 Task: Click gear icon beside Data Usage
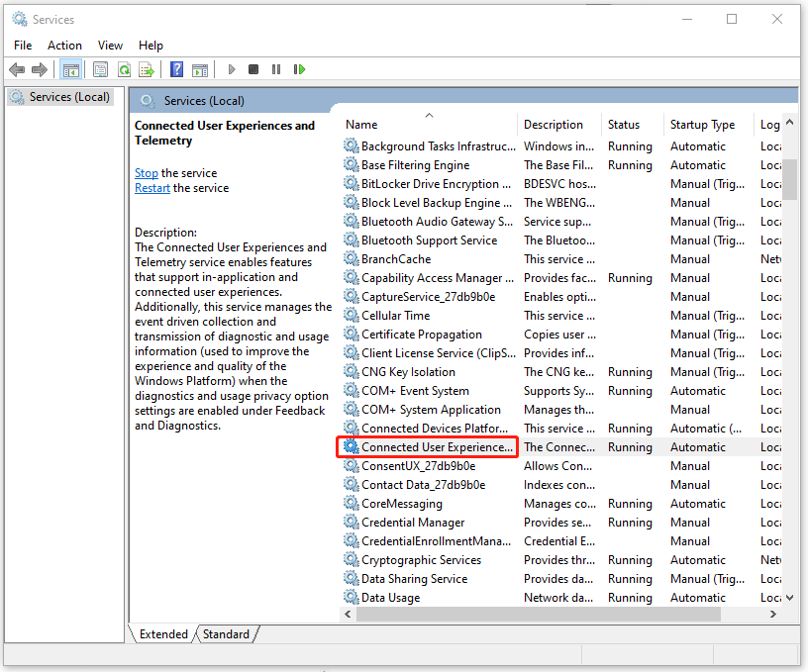352,597
